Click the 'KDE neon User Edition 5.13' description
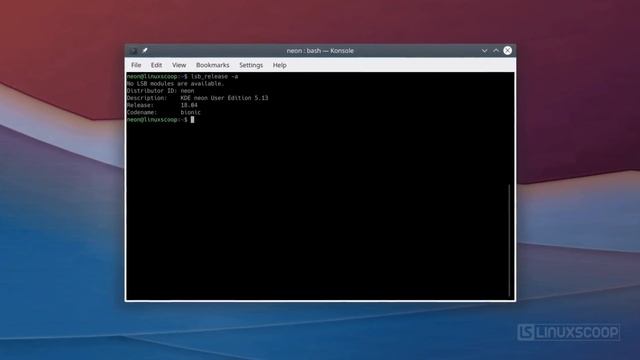 tap(224, 98)
